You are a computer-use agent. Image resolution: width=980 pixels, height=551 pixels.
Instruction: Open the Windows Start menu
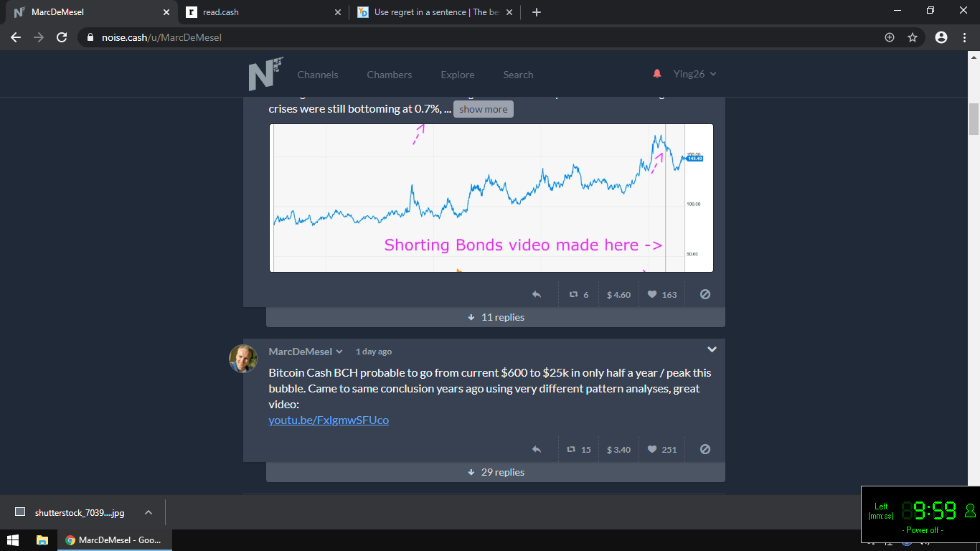pos(12,540)
